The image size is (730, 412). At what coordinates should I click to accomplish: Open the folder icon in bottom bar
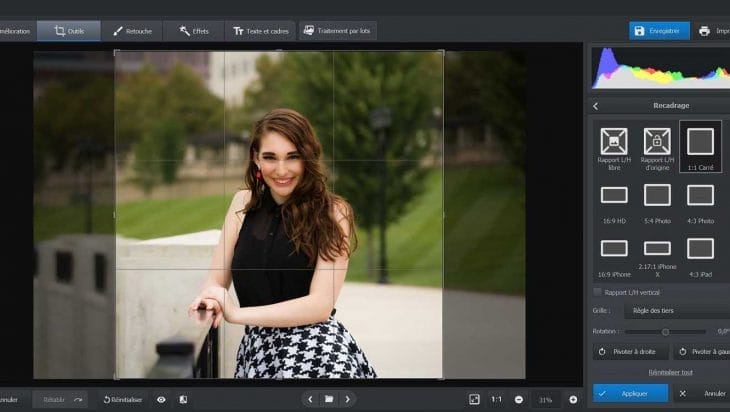click(x=329, y=399)
